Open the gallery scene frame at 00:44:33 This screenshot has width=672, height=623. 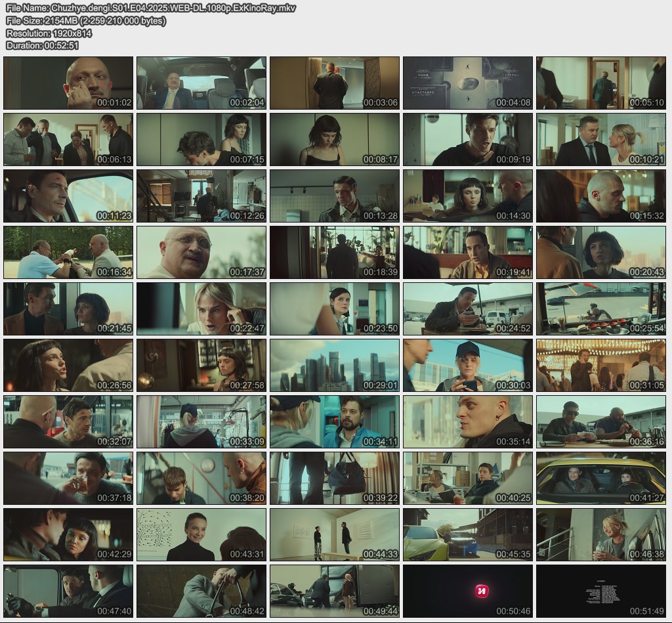point(335,534)
